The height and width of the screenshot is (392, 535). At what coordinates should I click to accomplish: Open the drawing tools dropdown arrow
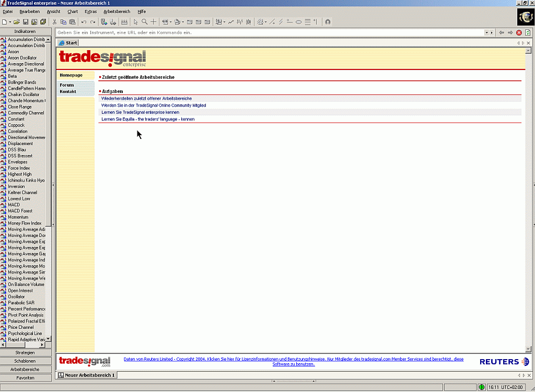(265, 22)
